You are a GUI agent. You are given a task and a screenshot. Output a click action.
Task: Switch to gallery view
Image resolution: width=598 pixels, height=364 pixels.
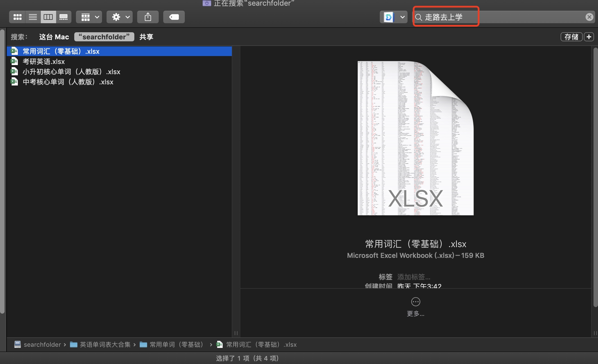coord(63,17)
